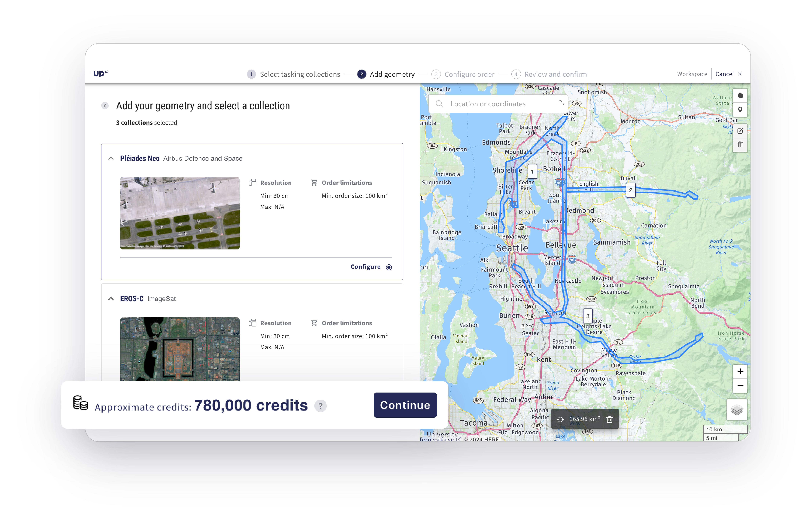Select the Pléiades Neo Configure radio button
The height and width of the screenshot is (521, 812).
pyautogui.click(x=389, y=267)
